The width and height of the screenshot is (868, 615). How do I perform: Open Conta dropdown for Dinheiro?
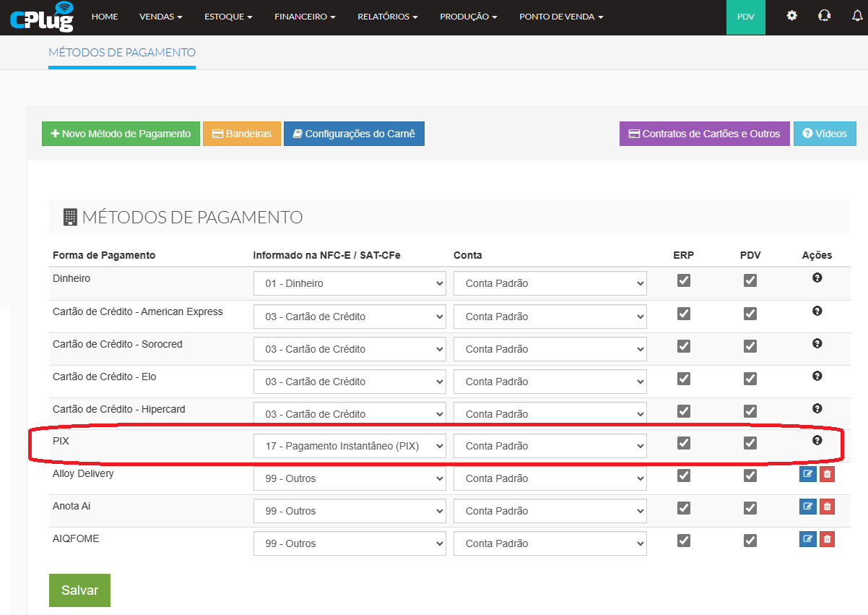click(x=550, y=283)
